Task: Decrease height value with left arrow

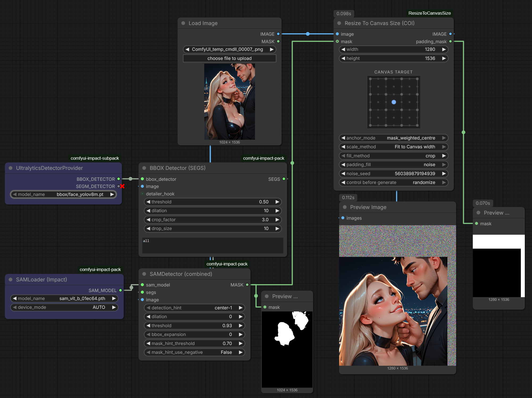Action: coord(343,58)
